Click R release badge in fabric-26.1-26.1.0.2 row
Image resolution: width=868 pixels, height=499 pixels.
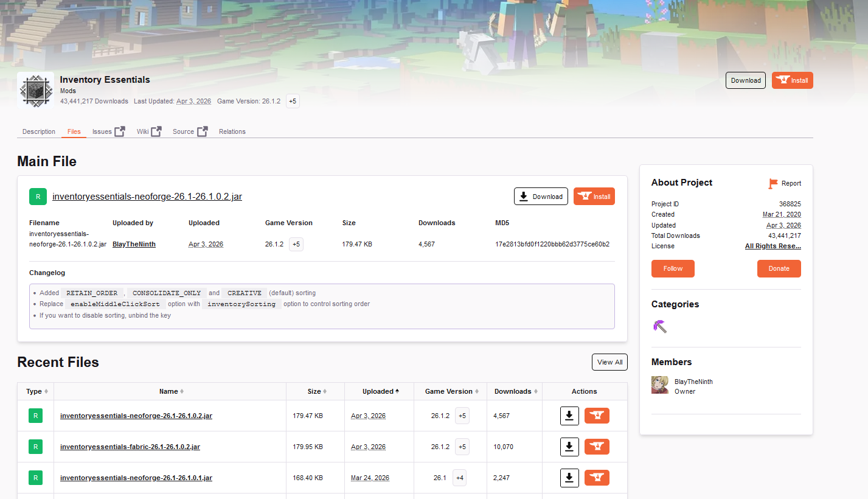(35, 447)
